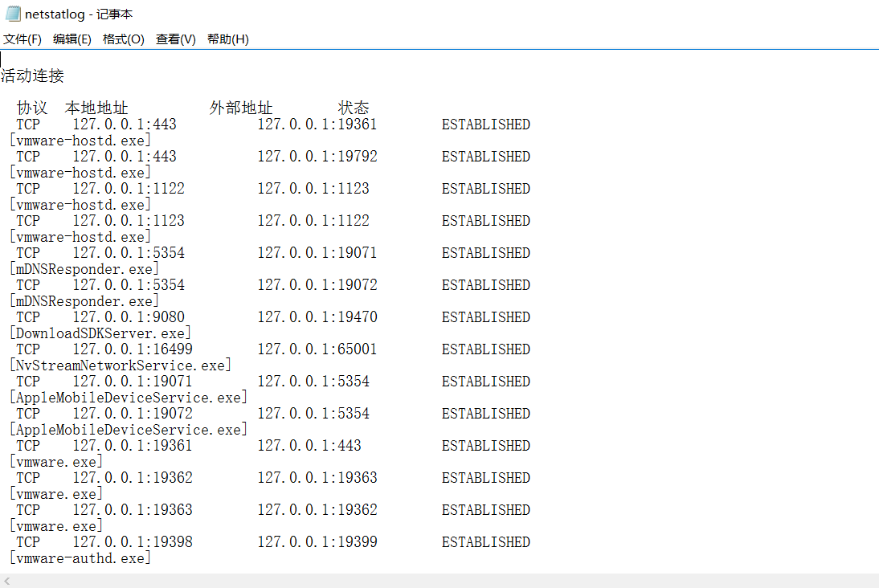Click the 状态 column header
Image resolution: width=879 pixels, height=588 pixels.
[354, 108]
